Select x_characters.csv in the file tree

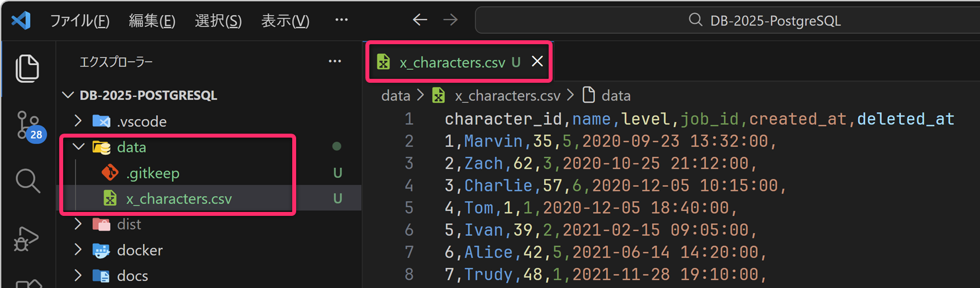pos(179,199)
